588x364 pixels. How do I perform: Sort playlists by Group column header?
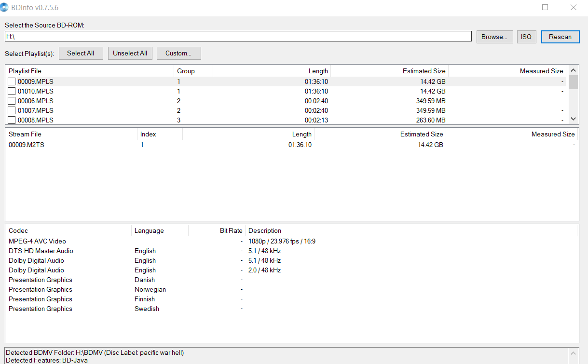click(193, 71)
